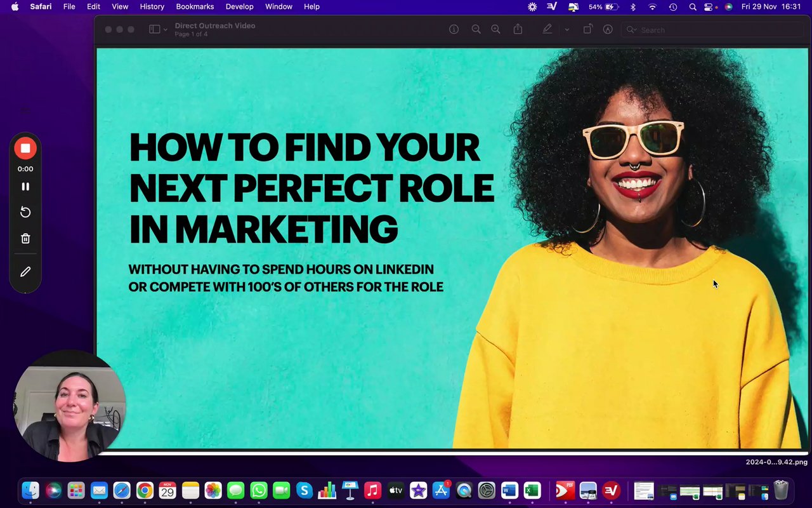Click the Zoom Out magnifier in Preview

476,29
